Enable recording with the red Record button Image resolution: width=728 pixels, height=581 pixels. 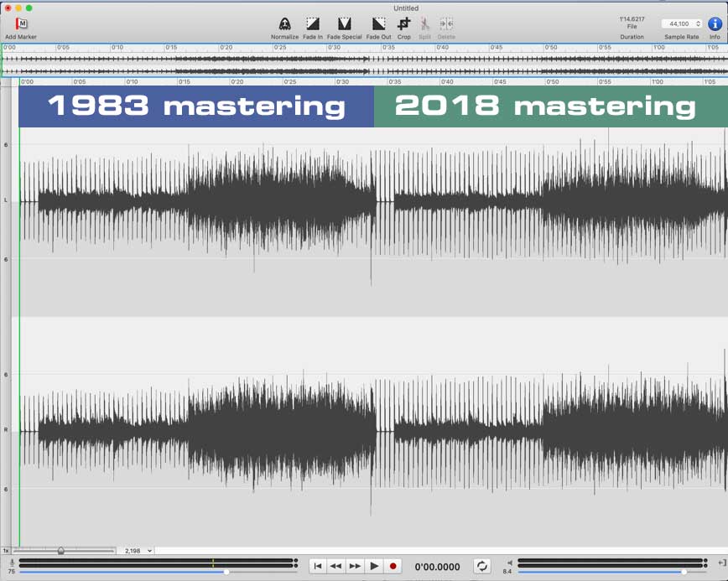click(x=393, y=565)
